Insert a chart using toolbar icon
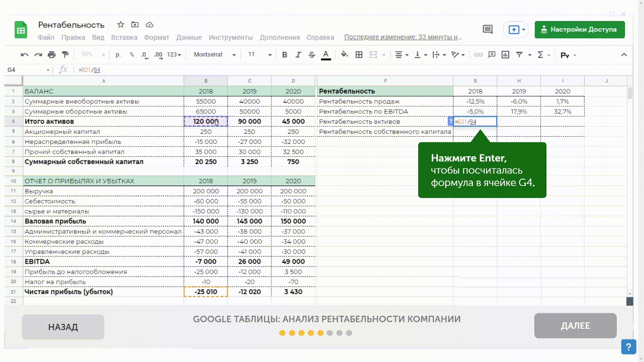Screen dimensions: 644x362 point(506,55)
